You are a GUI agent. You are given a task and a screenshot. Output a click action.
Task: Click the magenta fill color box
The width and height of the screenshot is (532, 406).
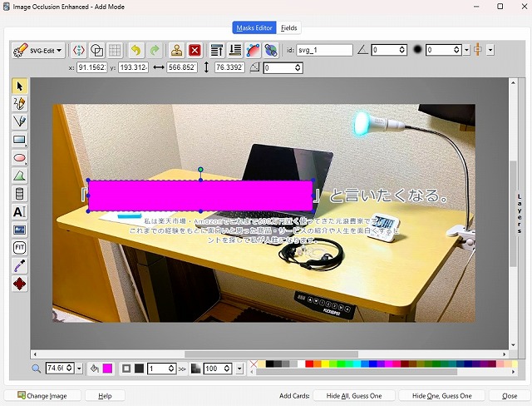107,369
